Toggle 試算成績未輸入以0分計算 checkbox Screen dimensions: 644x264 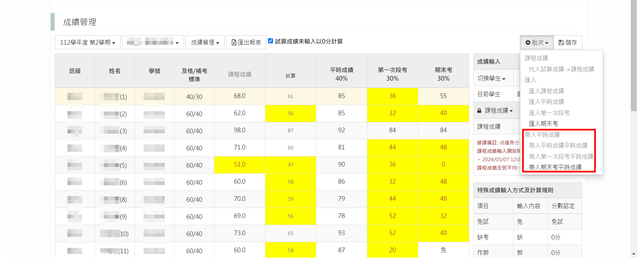pyautogui.click(x=271, y=41)
